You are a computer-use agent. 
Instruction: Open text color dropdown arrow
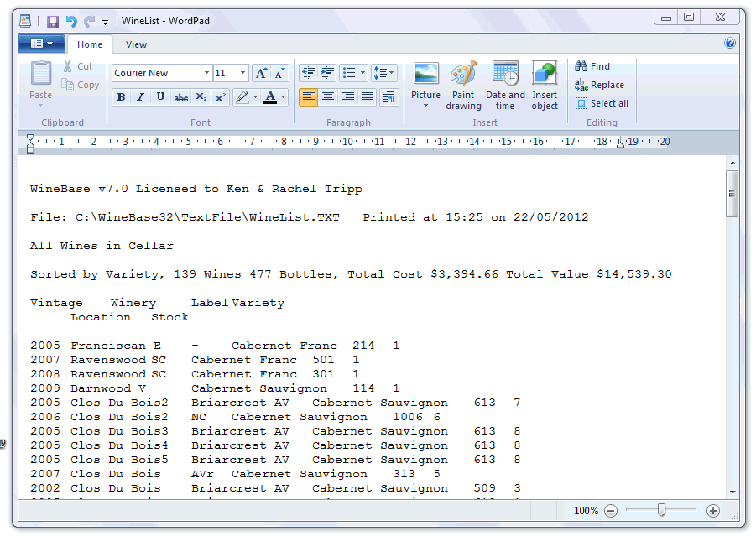tap(284, 97)
